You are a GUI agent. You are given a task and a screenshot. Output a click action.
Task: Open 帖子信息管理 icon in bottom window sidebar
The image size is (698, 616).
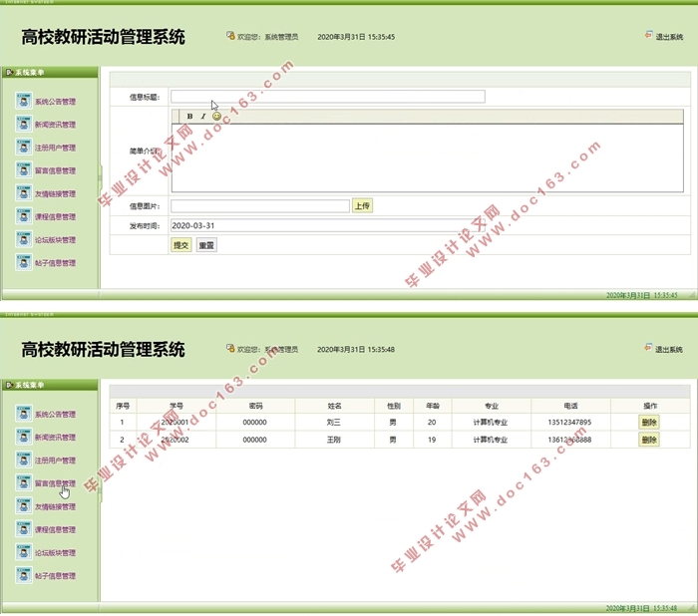pos(24,575)
